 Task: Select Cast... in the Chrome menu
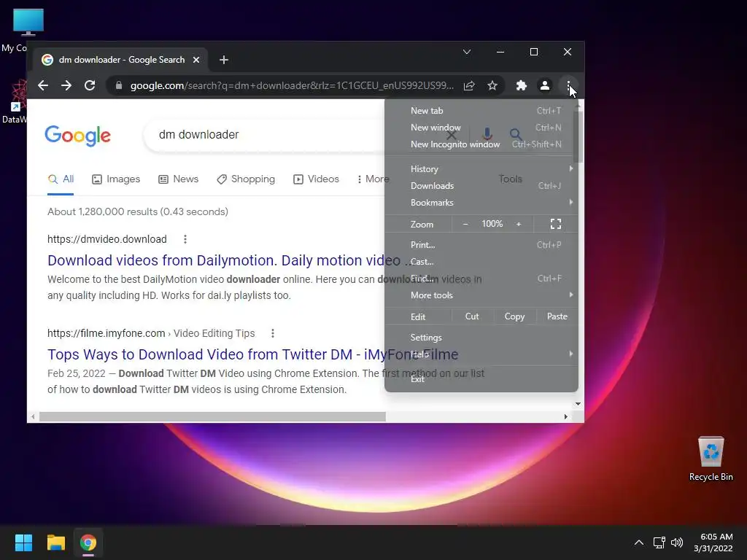point(481,262)
